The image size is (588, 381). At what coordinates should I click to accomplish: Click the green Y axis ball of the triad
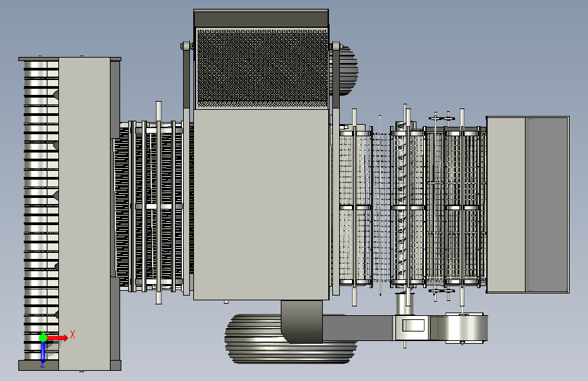click(x=43, y=338)
